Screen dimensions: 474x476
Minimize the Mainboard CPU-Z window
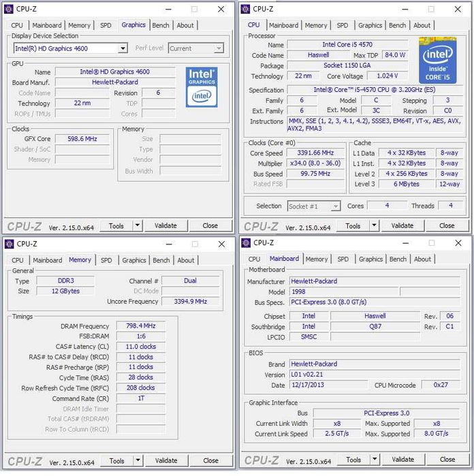406,243
